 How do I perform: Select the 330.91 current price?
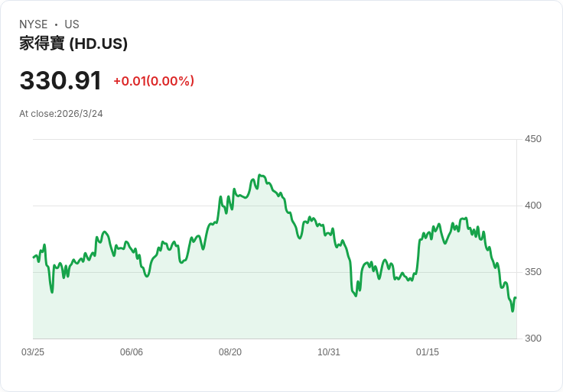60,81
